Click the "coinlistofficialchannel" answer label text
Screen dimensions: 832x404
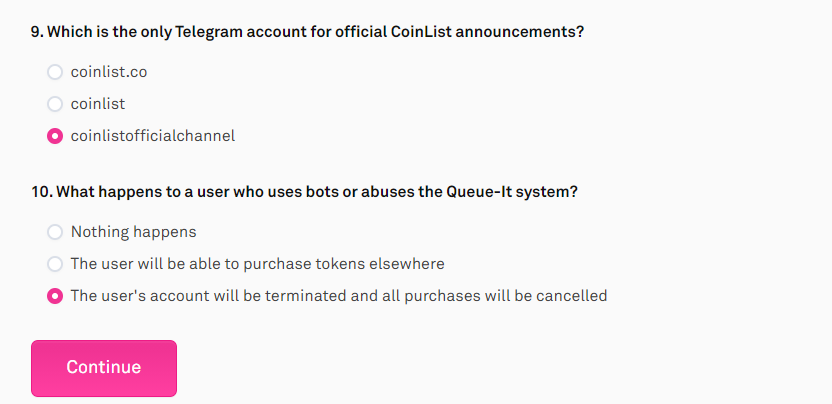pyautogui.click(x=153, y=136)
